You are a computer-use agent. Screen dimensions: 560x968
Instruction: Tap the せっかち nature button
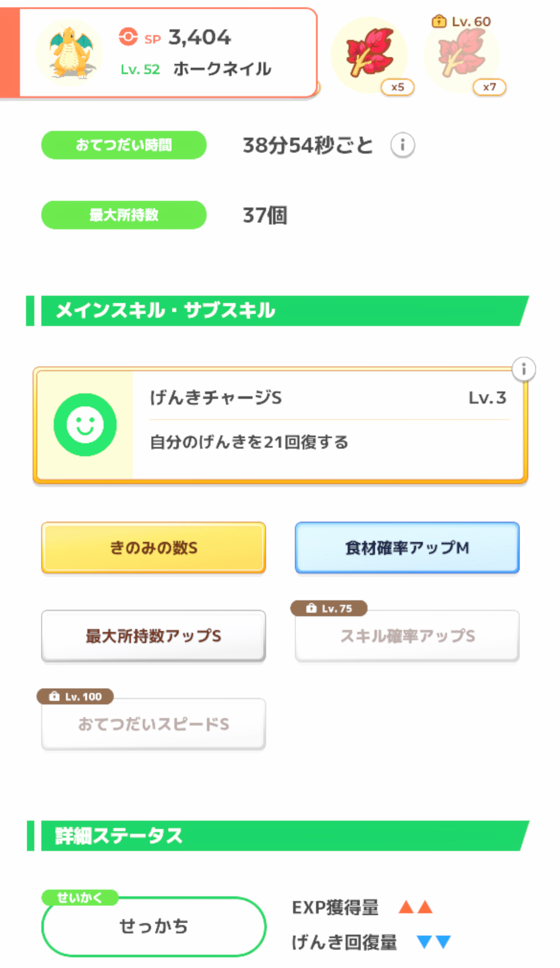(154, 926)
